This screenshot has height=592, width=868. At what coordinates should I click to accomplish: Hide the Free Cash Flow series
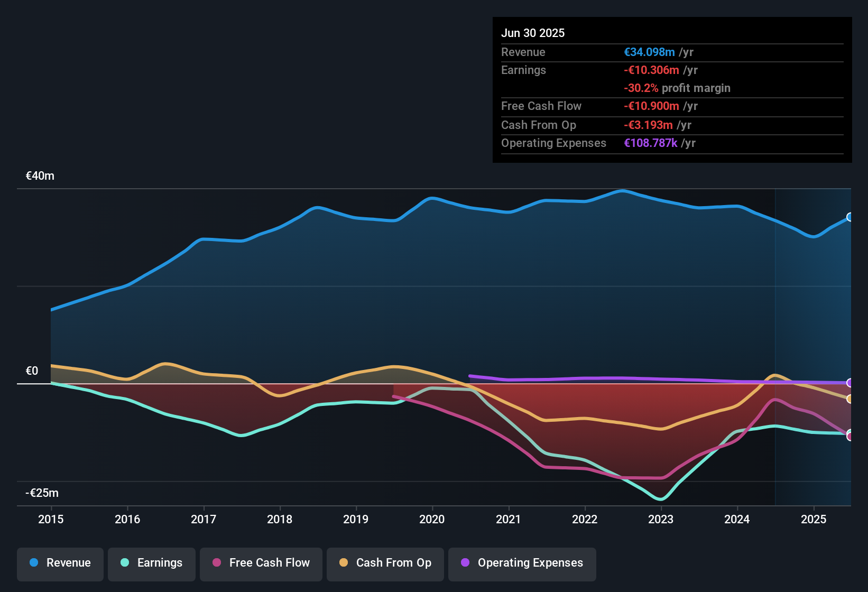click(x=261, y=563)
